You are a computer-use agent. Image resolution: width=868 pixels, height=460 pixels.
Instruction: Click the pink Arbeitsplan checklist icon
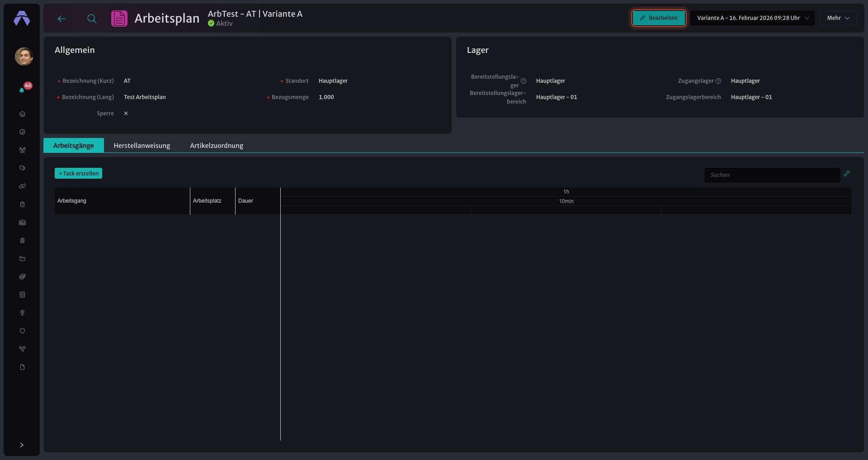119,19
